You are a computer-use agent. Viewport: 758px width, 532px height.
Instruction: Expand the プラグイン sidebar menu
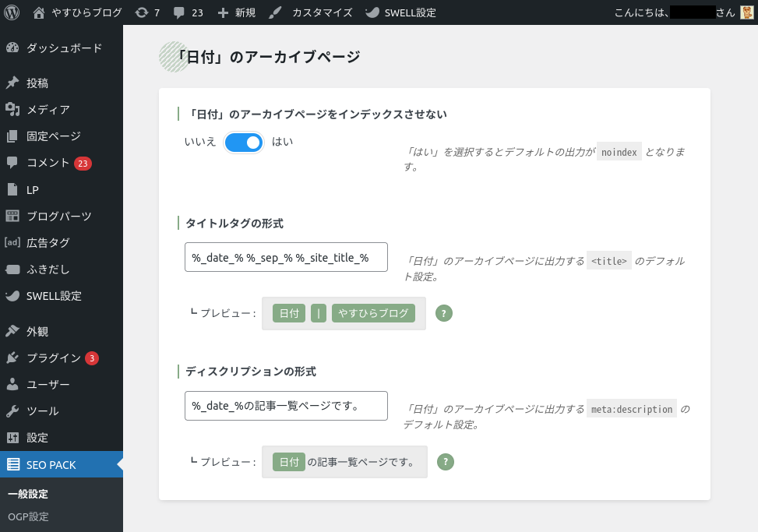[x=53, y=358]
